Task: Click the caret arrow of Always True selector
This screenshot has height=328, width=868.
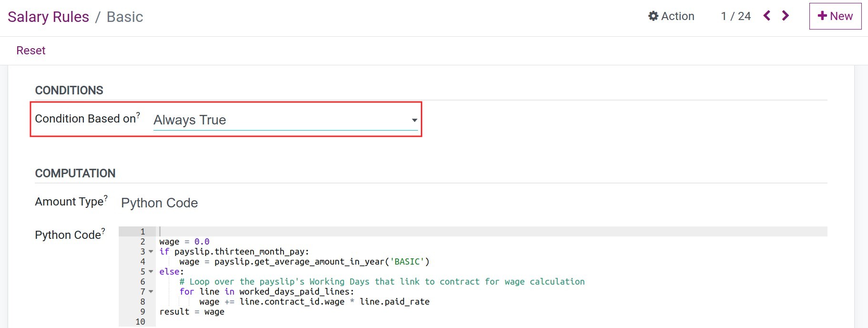Action: click(414, 120)
